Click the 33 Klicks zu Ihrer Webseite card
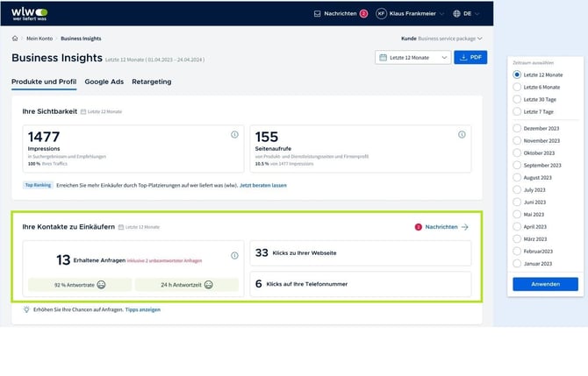This screenshot has width=588, height=376. (361, 253)
